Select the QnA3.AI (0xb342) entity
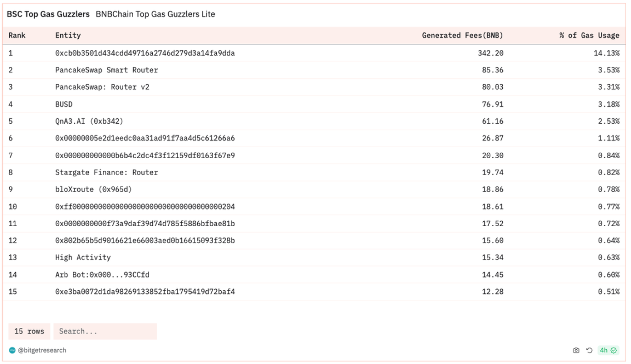 tap(89, 121)
